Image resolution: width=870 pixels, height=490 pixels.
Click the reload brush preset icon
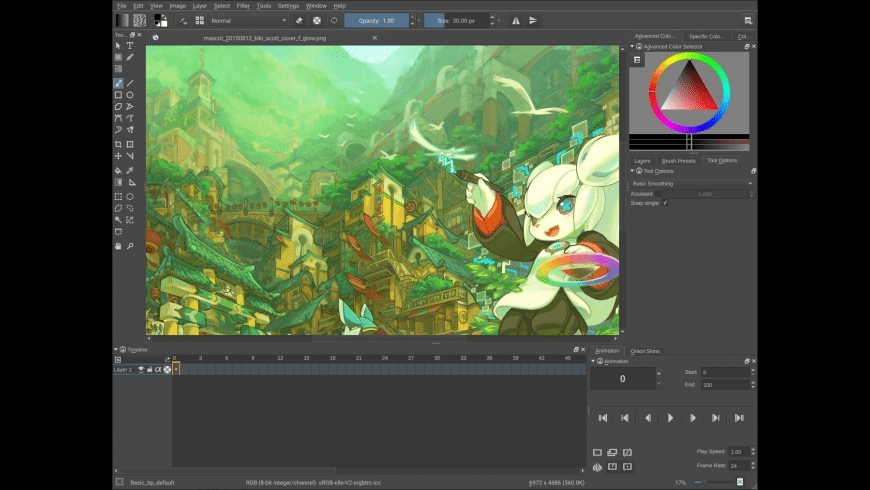point(334,20)
